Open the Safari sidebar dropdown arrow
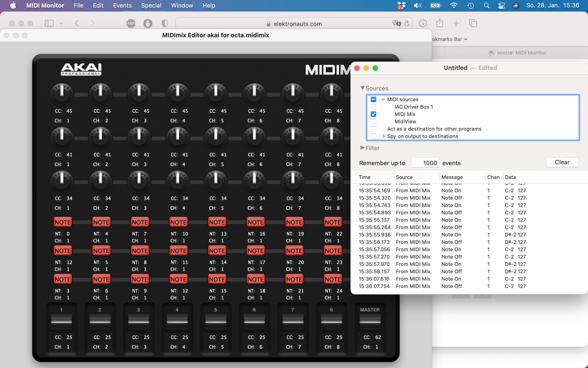The width and height of the screenshot is (588, 368). (x=61, y=23)
